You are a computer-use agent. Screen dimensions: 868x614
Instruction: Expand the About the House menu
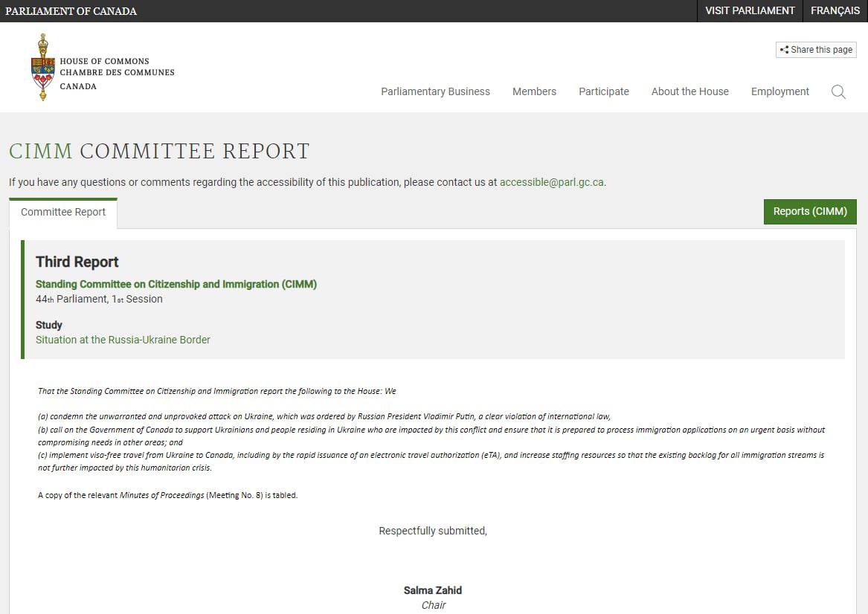click(x=689, y=91)
